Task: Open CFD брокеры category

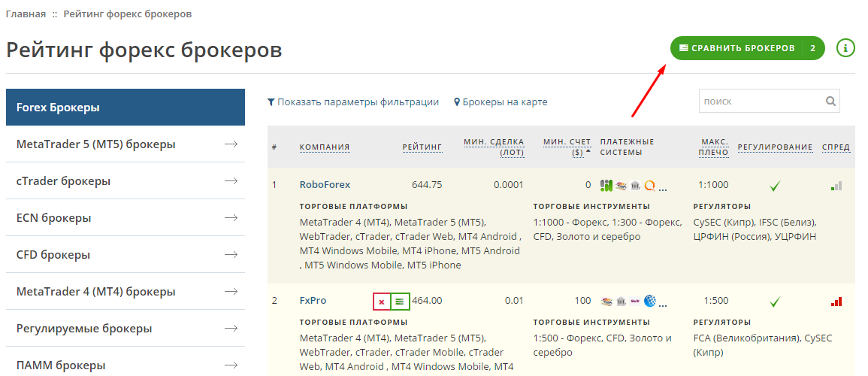Action: coord(126,255)
